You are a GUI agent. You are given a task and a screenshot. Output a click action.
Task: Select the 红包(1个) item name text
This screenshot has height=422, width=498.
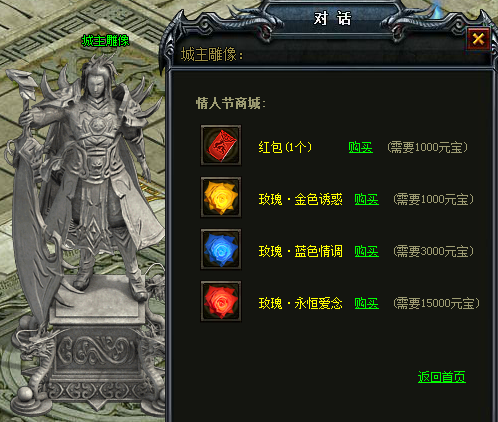click(285, 147)
